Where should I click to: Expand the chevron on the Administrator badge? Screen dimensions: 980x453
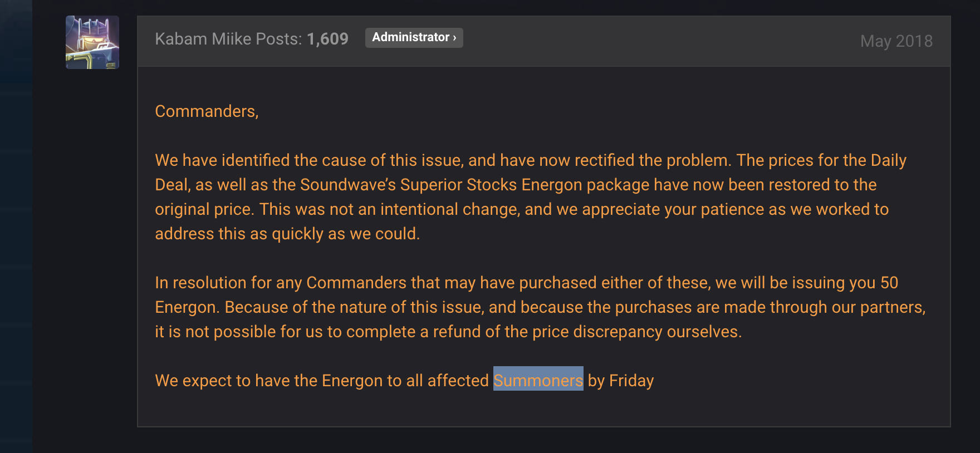point(454,37)
